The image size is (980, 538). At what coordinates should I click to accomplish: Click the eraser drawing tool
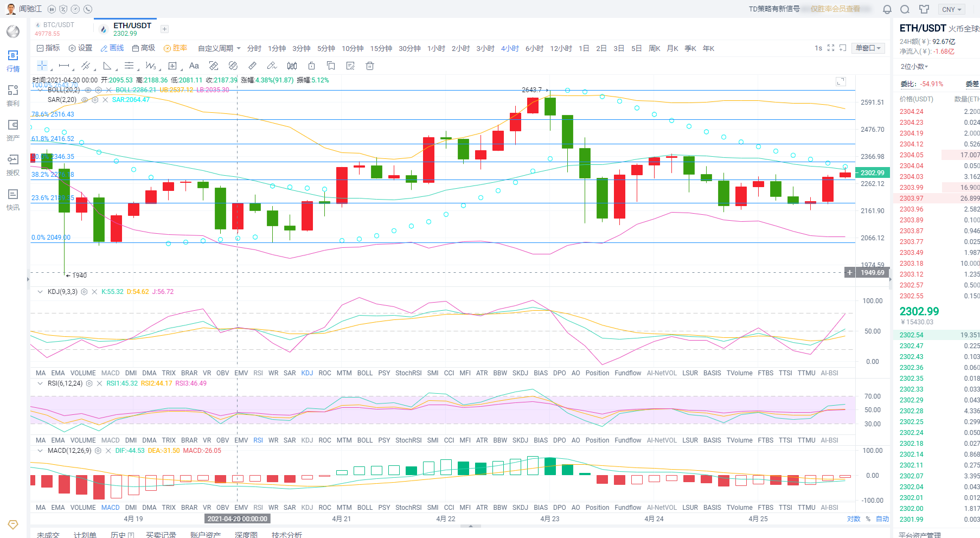pos(272,66)
